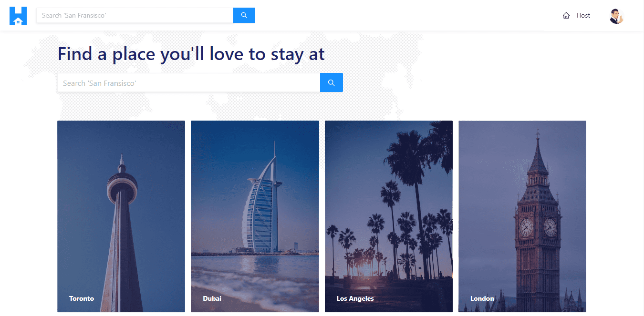Screen dimensions: 644x316
Task: Open the Los Angeles destination card
Action: coord(389,216)
